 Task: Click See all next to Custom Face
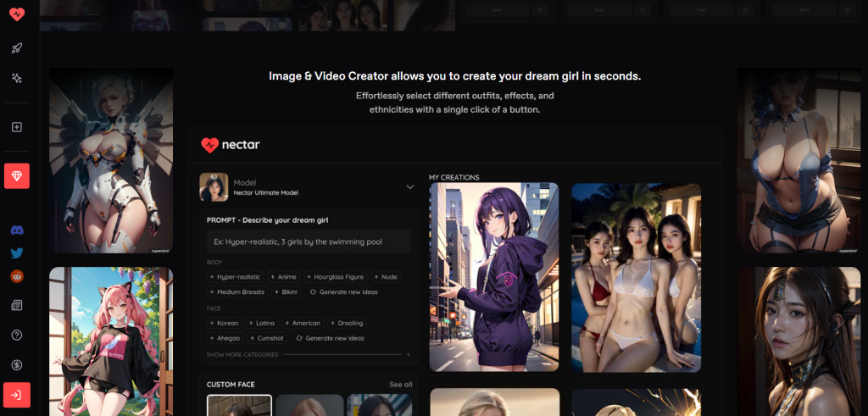(400, 385)
